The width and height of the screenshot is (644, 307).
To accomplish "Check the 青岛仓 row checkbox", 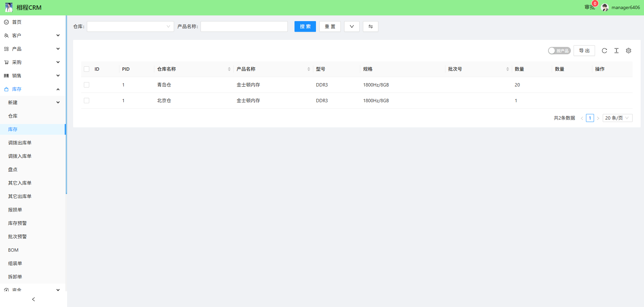I will (87, 85).
